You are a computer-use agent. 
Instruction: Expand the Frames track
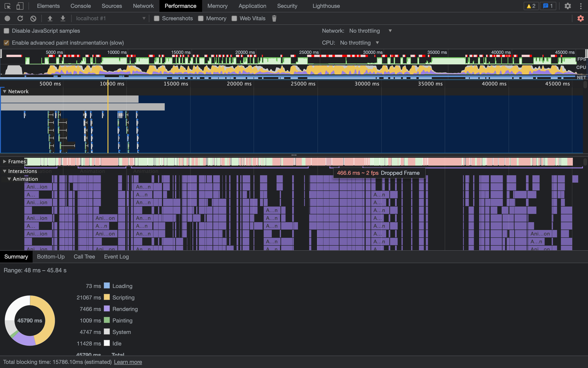4,161
